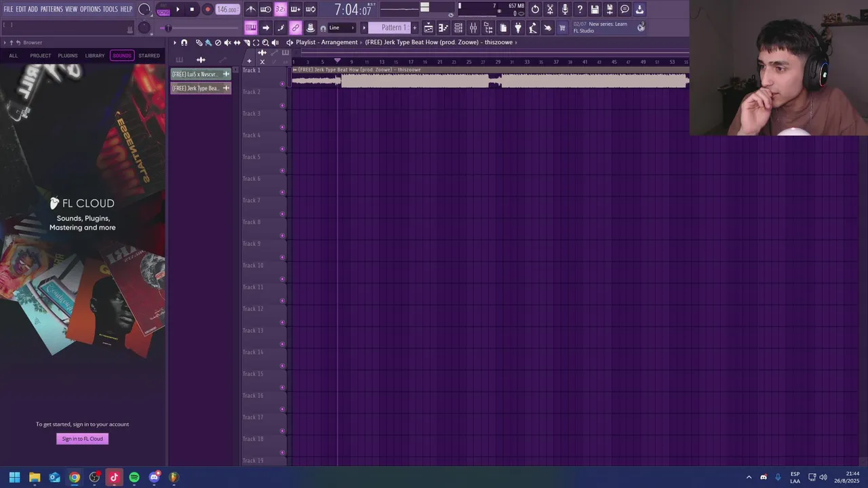Image resolution: width=868 pixels, height=488 pixels.
Task: Toggle multilink to controllers chain icon
Action: point(296,28)
